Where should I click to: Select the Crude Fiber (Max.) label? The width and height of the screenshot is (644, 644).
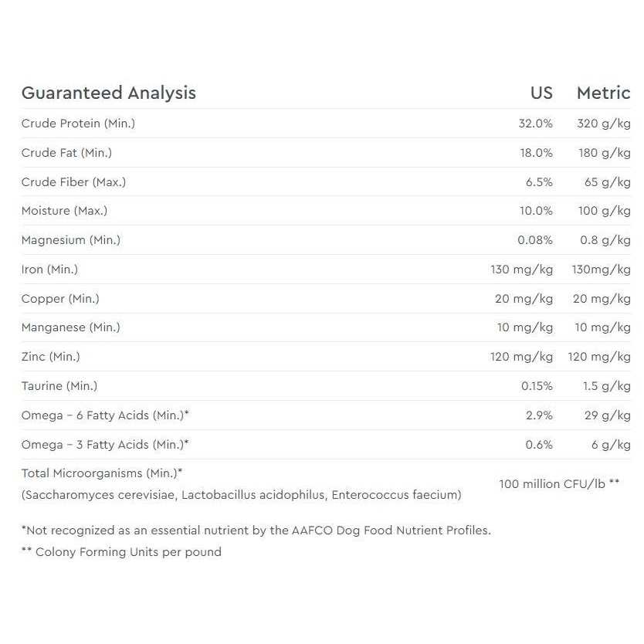pyautogui.click(x=73, y=182)
